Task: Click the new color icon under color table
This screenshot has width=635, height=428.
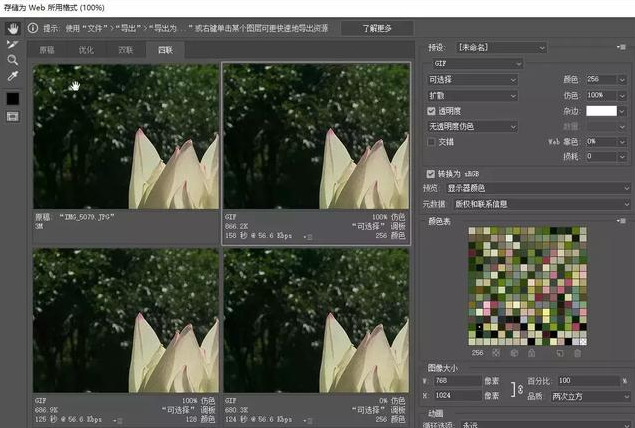Action: click(x=560, y=353)
